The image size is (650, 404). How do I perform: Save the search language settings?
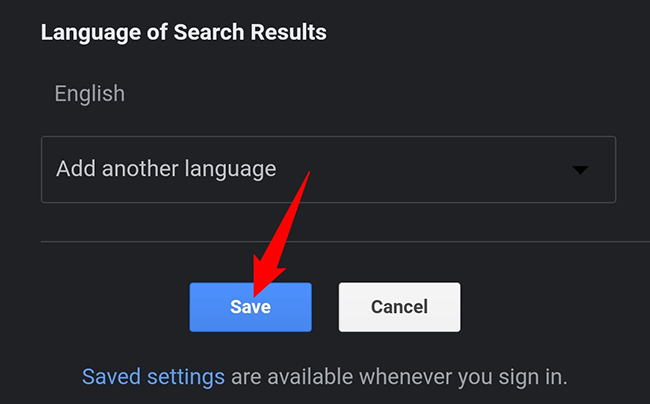pos(250,307)
